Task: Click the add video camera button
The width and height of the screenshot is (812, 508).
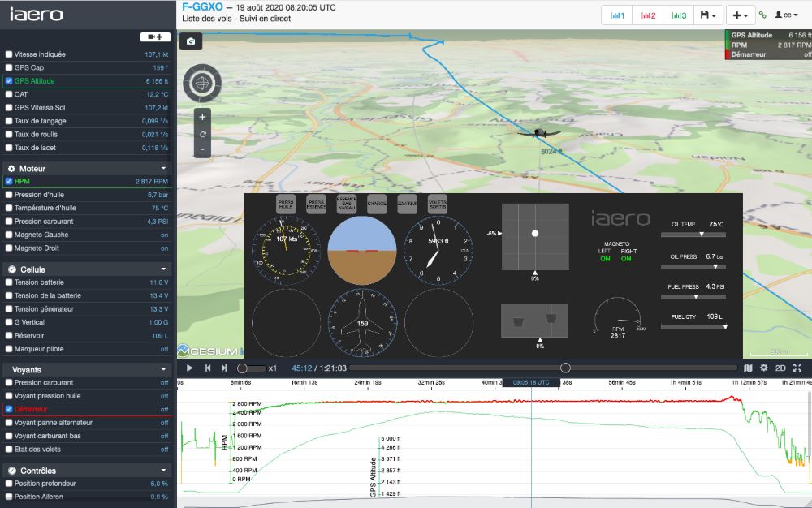Action: pos(155,37)
